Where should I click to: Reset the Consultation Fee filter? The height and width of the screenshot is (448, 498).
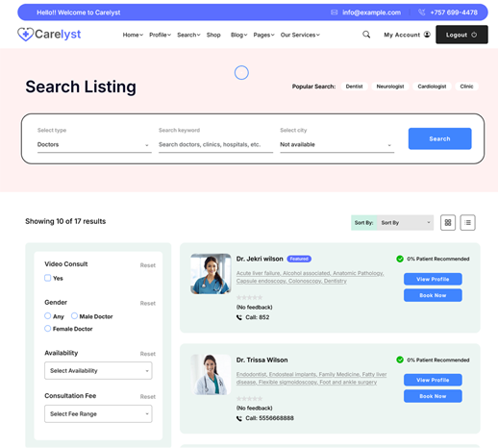[x=148, y=397]
